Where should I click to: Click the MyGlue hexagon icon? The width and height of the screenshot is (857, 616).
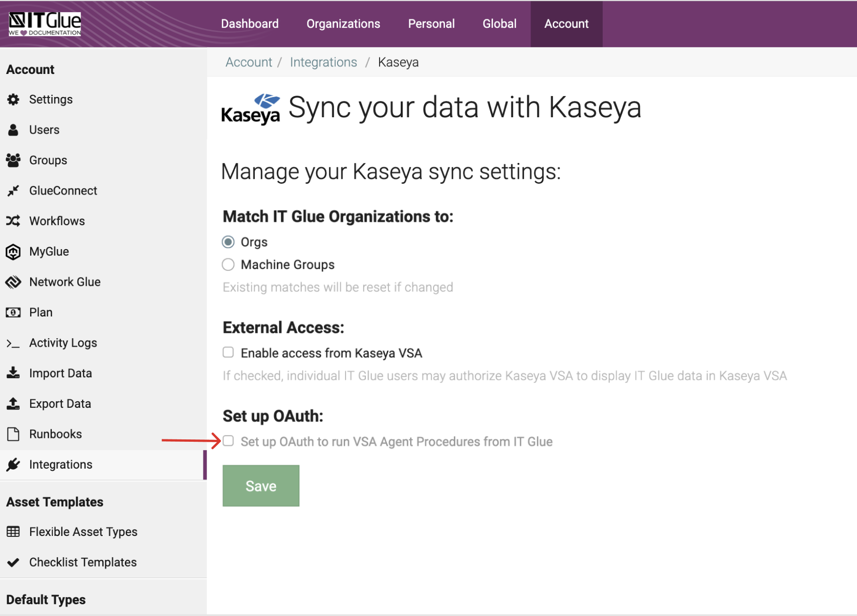coord(13,251)
